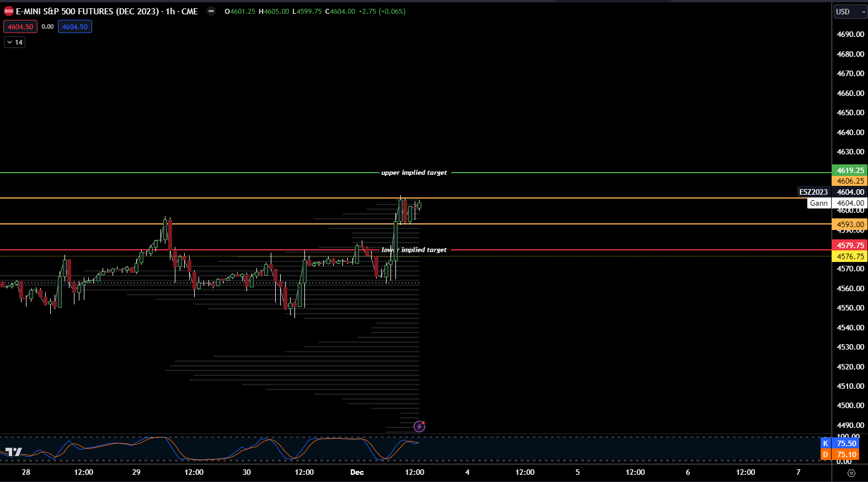Viewport: 868px width, 482px height.
Task: Click the O4601.25 open value
Action: click(x=240, y=11)
